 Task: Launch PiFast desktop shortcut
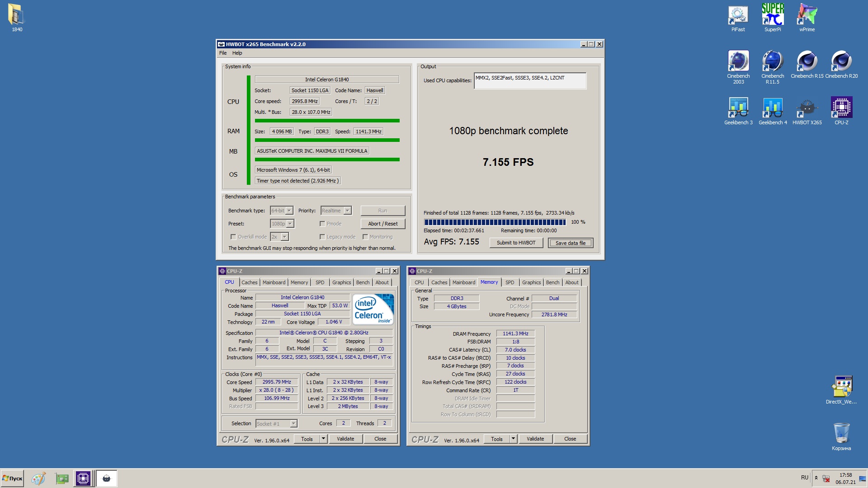(x=738, y=18)
